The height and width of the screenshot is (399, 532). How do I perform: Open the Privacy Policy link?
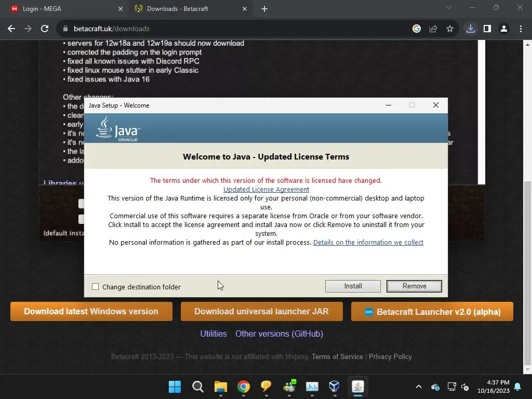pos(390,356)
